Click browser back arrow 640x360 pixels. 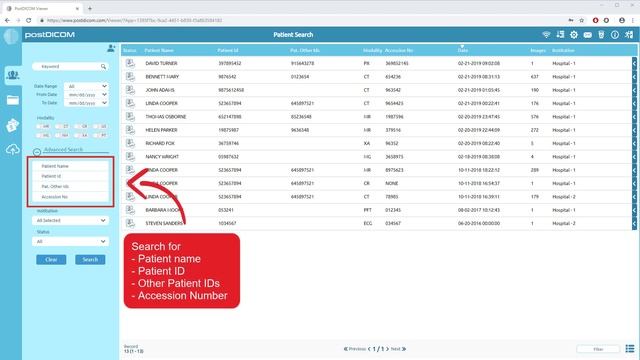7,20
